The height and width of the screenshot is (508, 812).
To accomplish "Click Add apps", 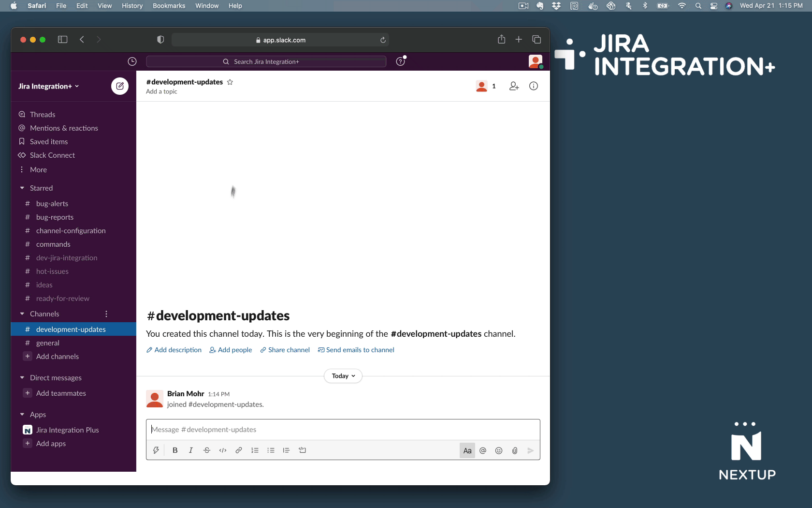I will click(51, 444).
